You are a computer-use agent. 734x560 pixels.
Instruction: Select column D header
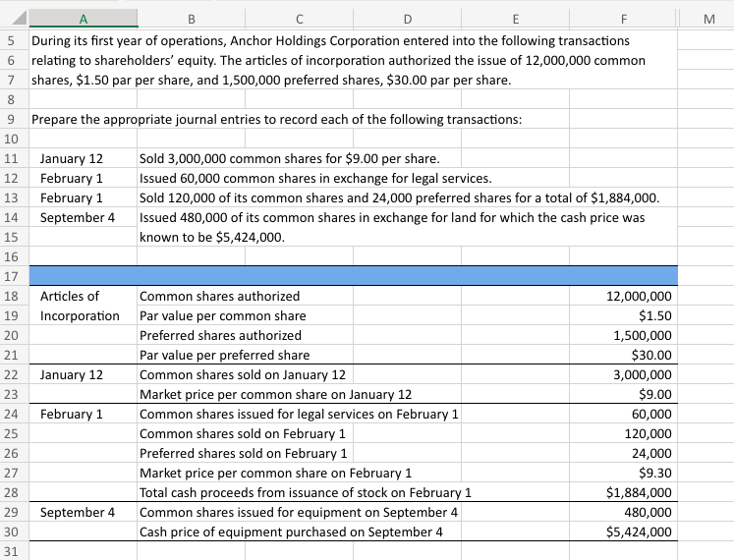(x=407, y=19)
